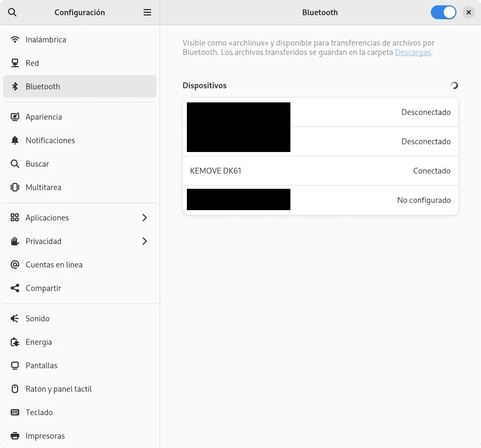The height and width of the screenshot is (448, 481).
Task: Click the search magnifier icon in header
Action: click(12, 12)
